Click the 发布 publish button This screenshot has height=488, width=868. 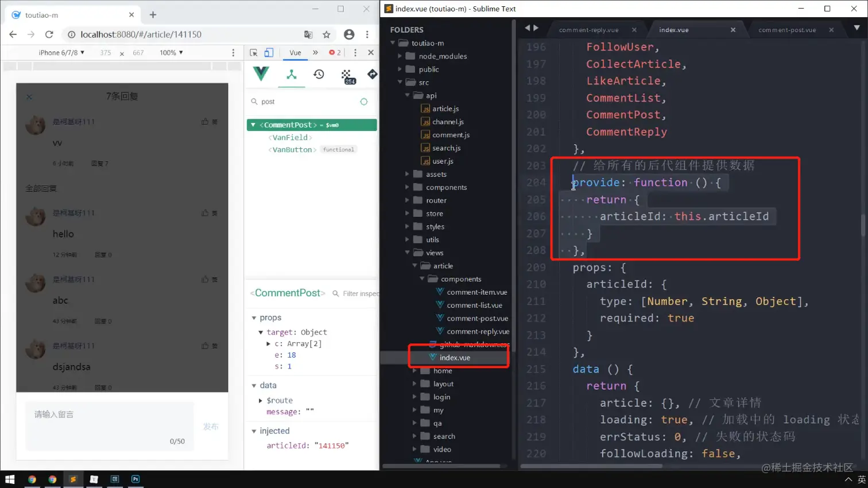click(211, 427)
